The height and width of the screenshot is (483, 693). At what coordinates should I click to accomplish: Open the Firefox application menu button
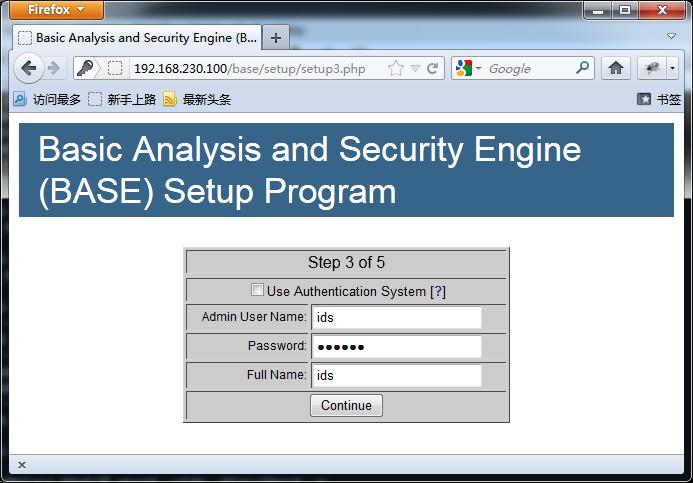pyautogui.click(x=56, y=10)
